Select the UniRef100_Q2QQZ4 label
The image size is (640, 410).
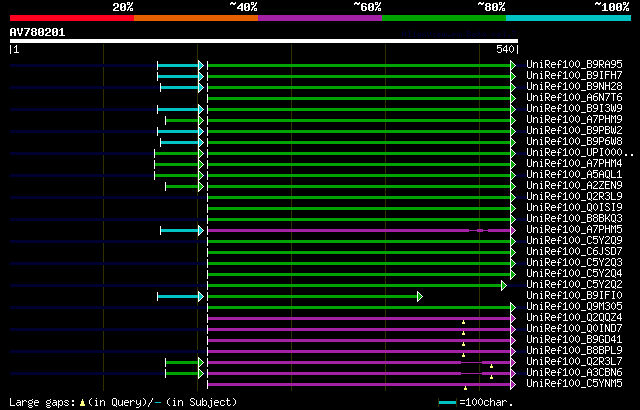coord(574,318)
